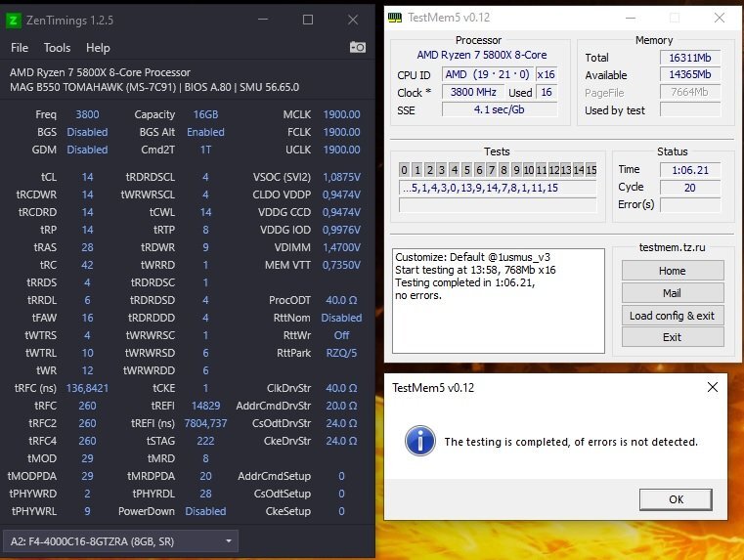Click the empty Error(s) field
This screenshot has width=744, height=560.
690,205
